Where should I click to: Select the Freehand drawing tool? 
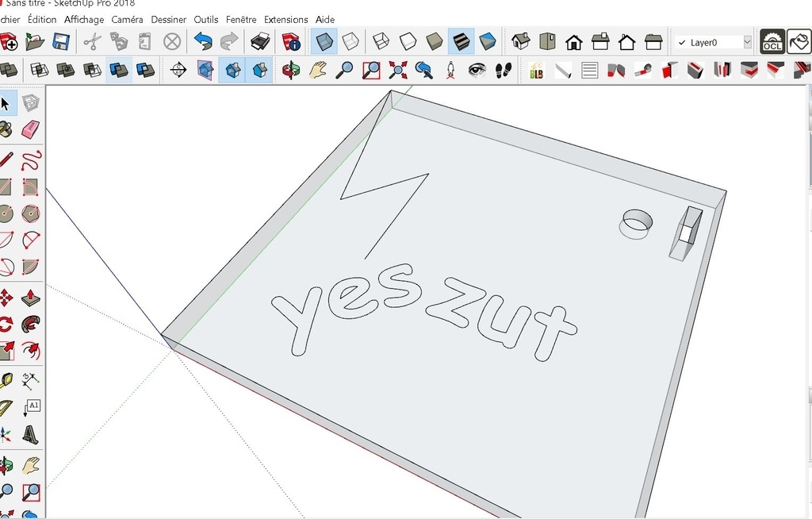31,160
